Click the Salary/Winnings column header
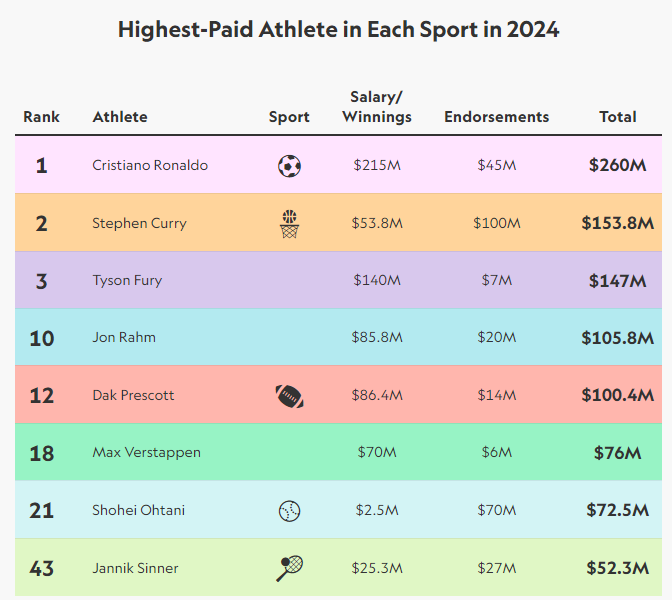Viewport: 672px width, 600px height. pyautogui.click(x=377, y=107)
